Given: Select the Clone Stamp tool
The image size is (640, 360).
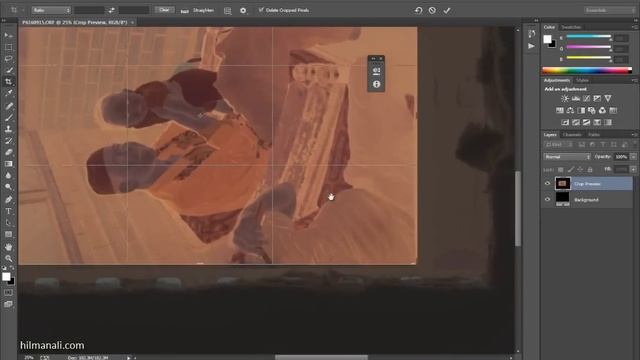Looking at the screenshot, I should tap(8, 129).
